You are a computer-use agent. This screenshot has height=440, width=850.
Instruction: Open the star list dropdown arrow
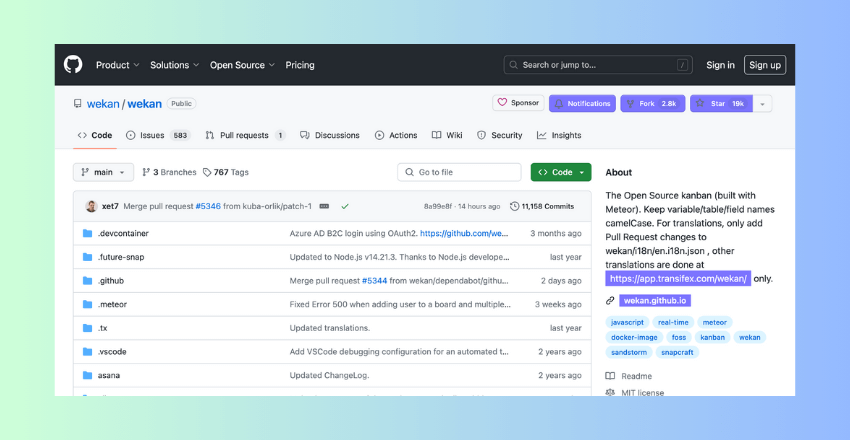(x=762, y=103)
